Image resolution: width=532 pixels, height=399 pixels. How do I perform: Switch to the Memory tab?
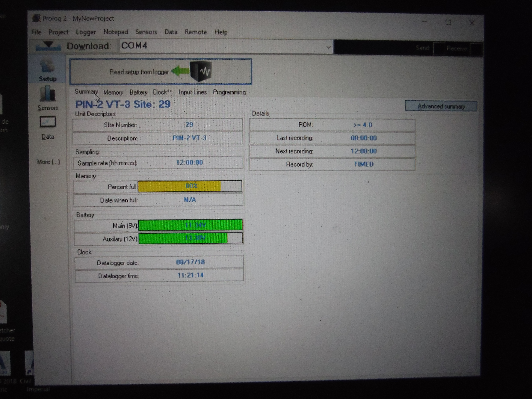[113, 92]
